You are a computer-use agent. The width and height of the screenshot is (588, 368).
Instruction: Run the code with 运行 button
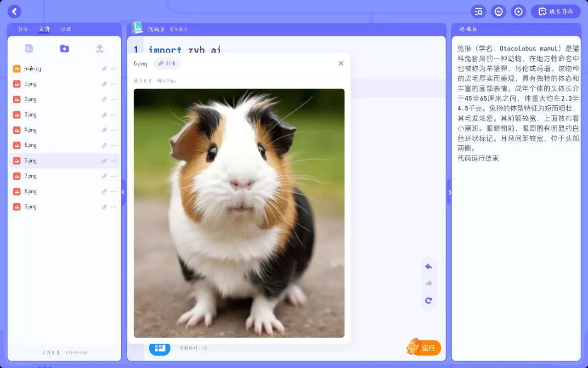click(x=424, y=348)
